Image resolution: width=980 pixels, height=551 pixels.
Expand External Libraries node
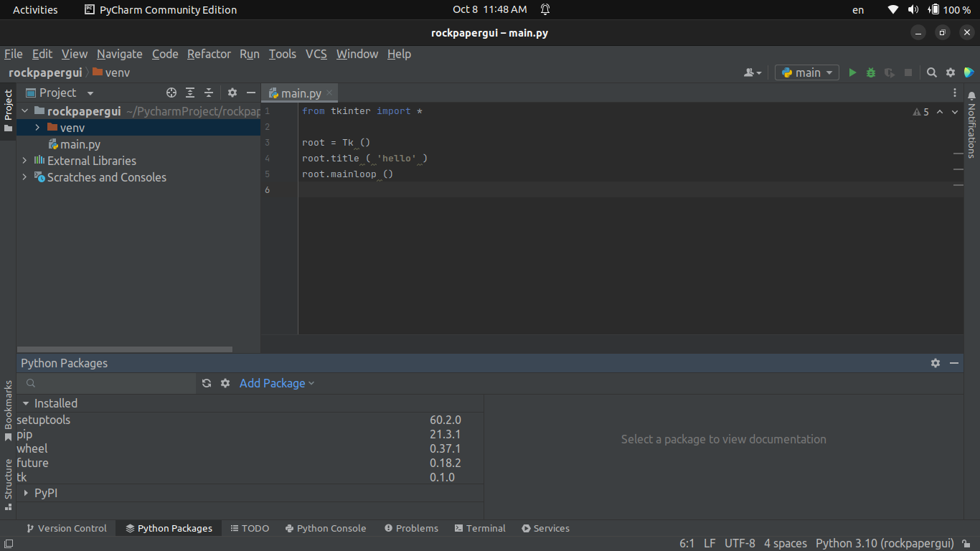point(25,161)
